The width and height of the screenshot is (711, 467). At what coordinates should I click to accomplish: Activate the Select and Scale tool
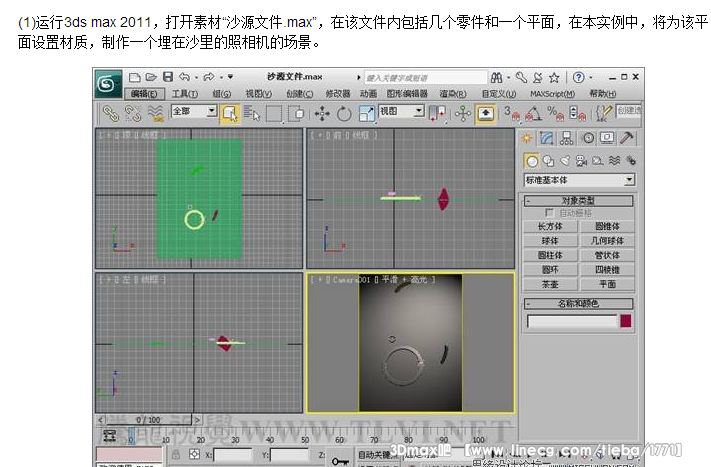[366, 113]
